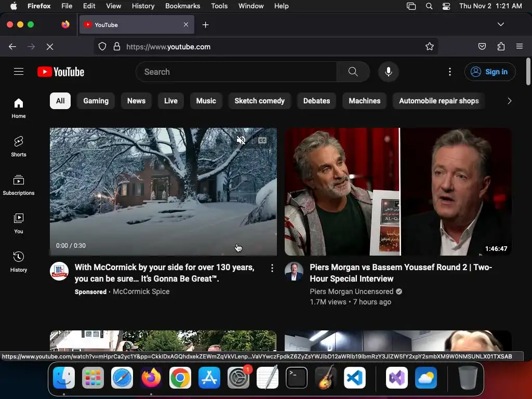The height and width of the screenshot is (399, 532).
Task: Select the Gaming filter chip
Action: [x=96, y=101]
